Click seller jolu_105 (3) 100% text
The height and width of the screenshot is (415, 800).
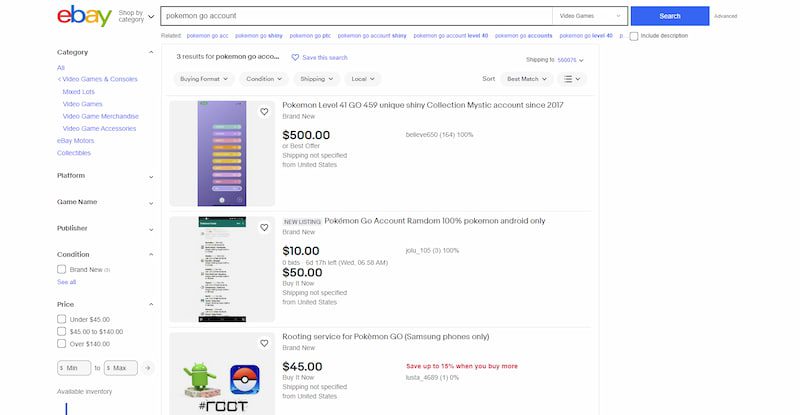(x=432, y=251)
